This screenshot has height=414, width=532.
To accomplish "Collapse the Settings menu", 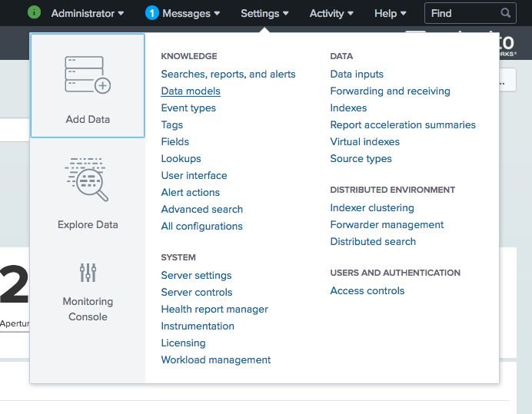I will (x=264, y=13).
